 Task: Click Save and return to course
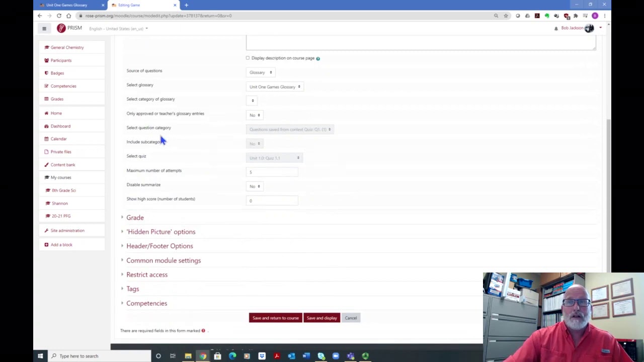click(x=275, y=318)
